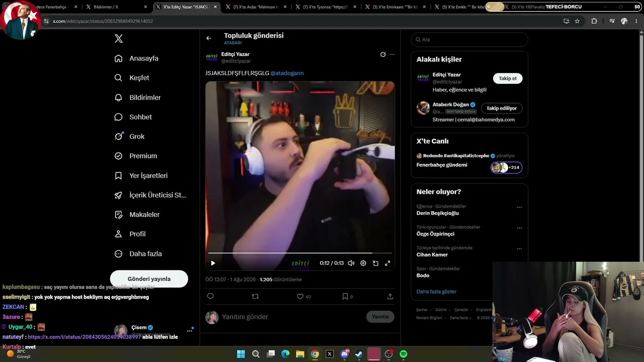Switch to X'te Tysonsx browser tab

click(x=325, y=7)
